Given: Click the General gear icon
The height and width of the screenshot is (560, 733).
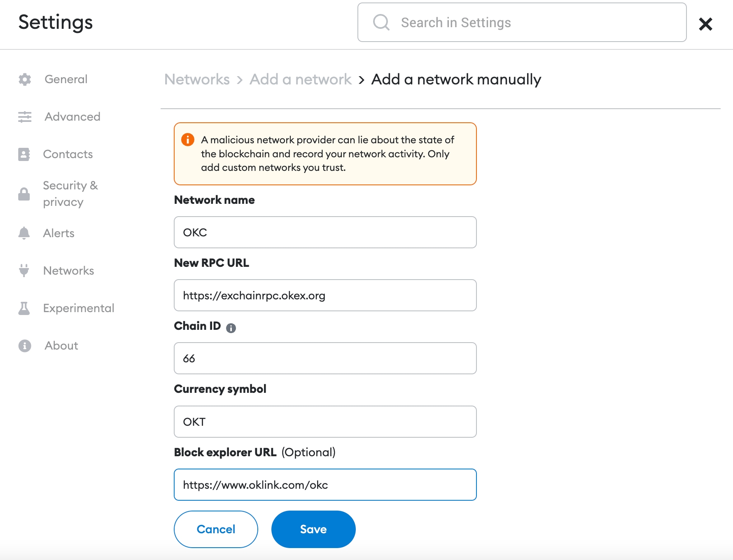Looking at the screenshot, I should [25, 79].
